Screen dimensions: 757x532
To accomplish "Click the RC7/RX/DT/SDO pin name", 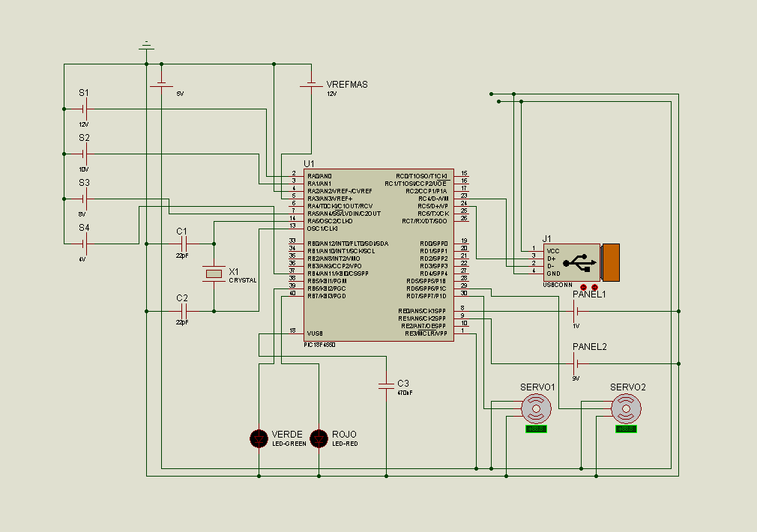I will point(425,221).
